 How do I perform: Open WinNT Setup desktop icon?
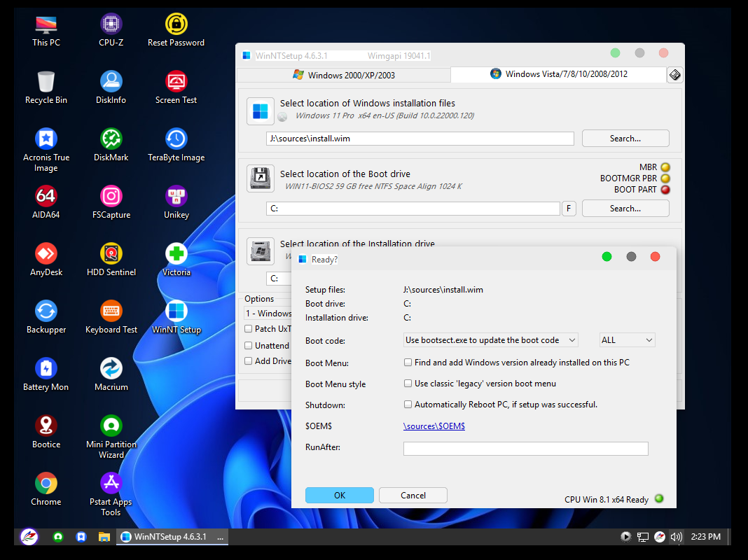(176, 317)
